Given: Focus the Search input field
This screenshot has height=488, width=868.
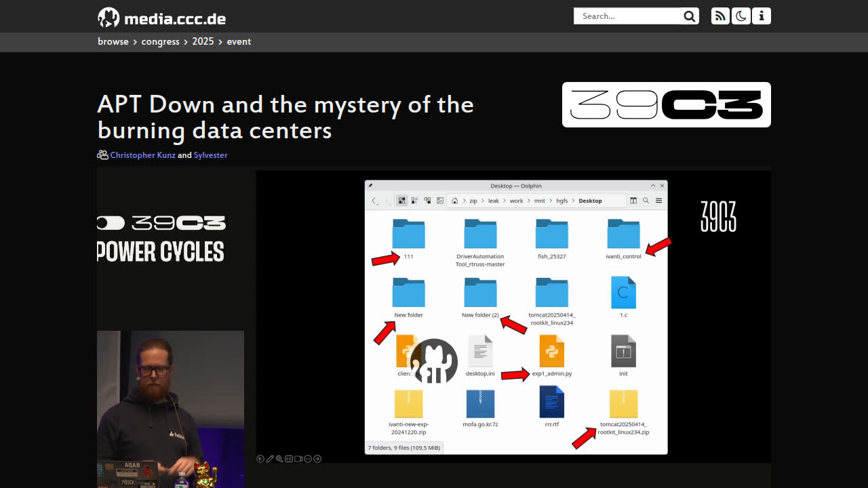Looking at the screenshot, I should [627, 16].
